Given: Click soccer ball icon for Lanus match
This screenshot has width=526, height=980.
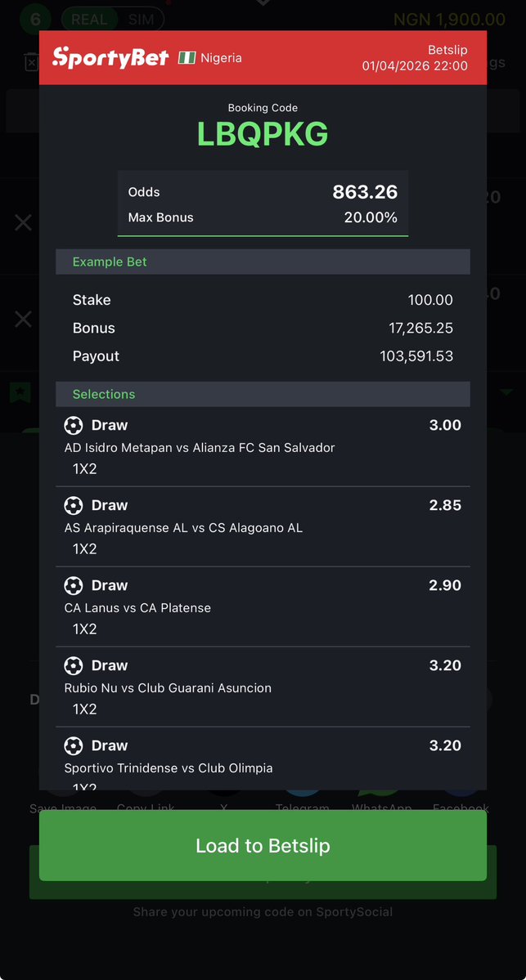Looking at the screenshot, I should 74,585.
